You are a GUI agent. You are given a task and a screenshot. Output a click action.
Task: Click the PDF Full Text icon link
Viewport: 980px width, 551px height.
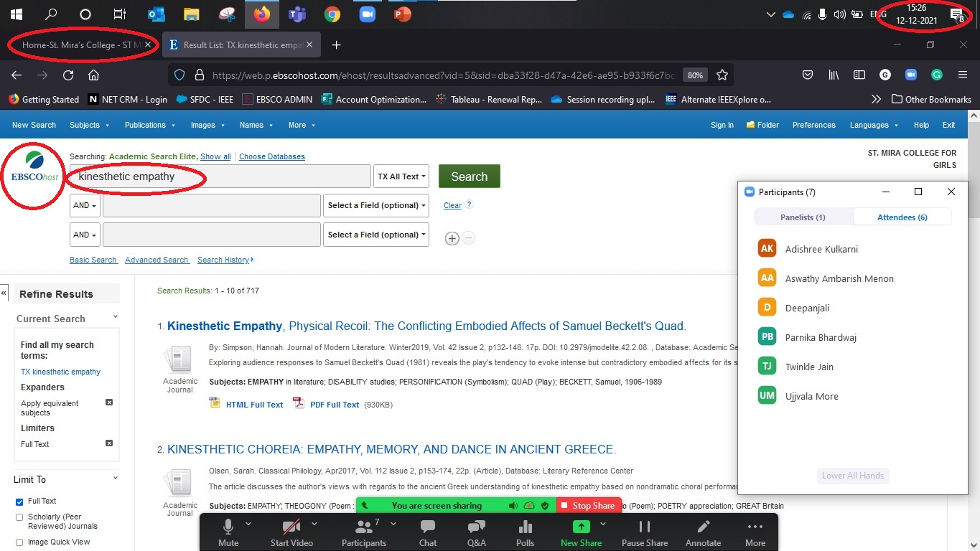[x=298, y=404]
